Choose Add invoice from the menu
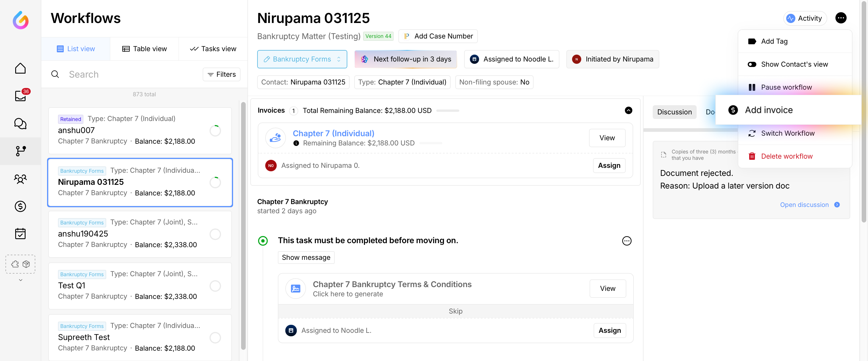The width and height of the screenshot is (868, 361). click(768, 110)
